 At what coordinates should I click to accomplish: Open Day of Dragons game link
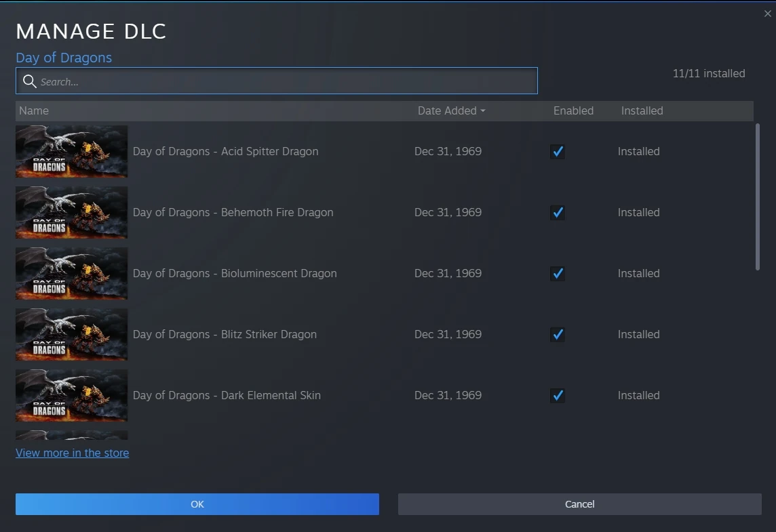(64, 58)
